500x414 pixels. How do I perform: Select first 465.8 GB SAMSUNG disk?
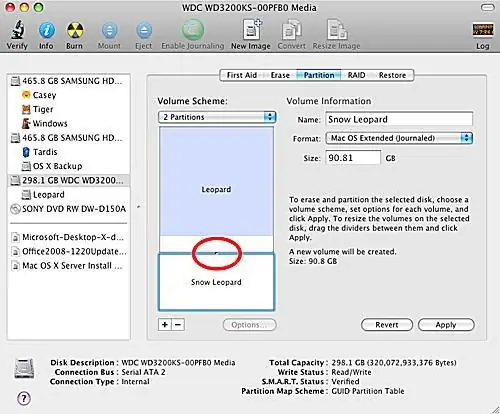click(68, 81)
